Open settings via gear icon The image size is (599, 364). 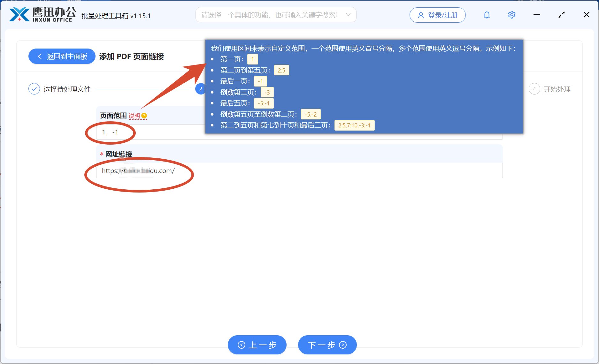tap(512, 15)
